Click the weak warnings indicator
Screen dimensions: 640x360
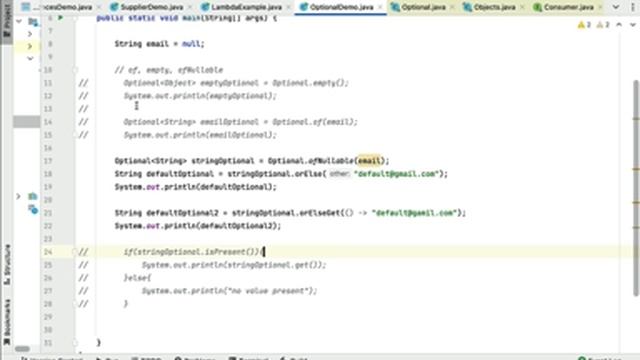click(x=603, y=25)
